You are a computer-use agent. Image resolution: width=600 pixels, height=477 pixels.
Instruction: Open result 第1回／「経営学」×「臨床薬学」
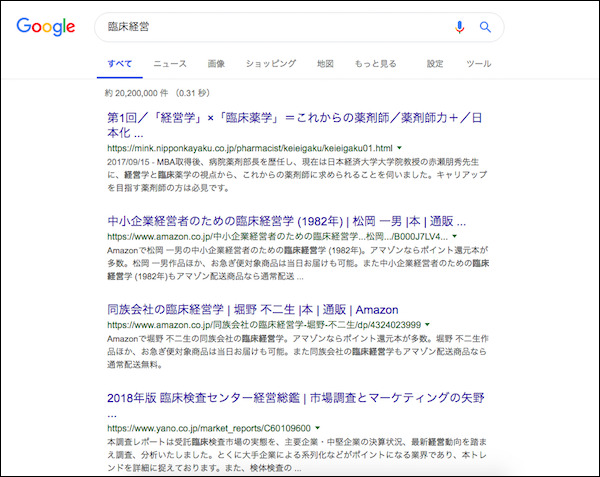click(x=295, y=125)
